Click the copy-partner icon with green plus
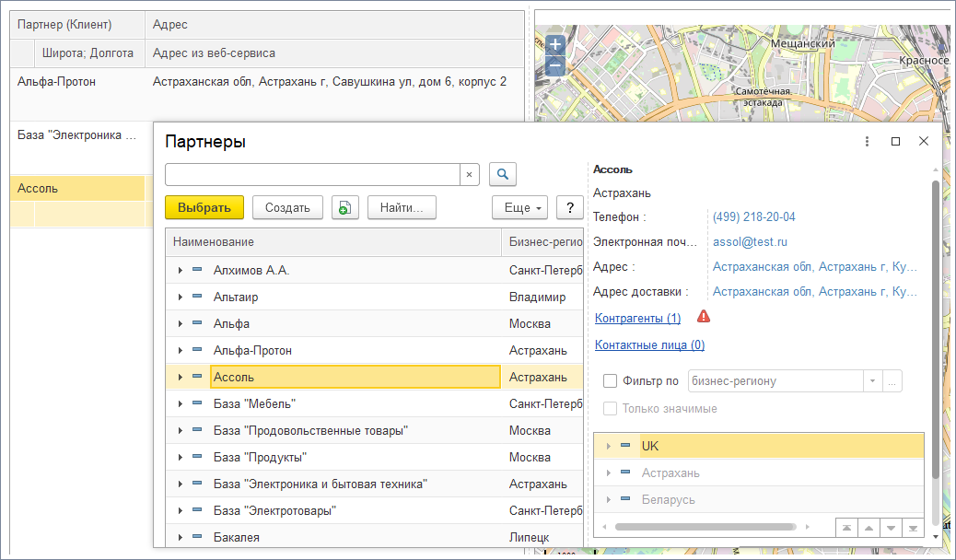The height and width of the screenshot is (560, 956). 345,208
